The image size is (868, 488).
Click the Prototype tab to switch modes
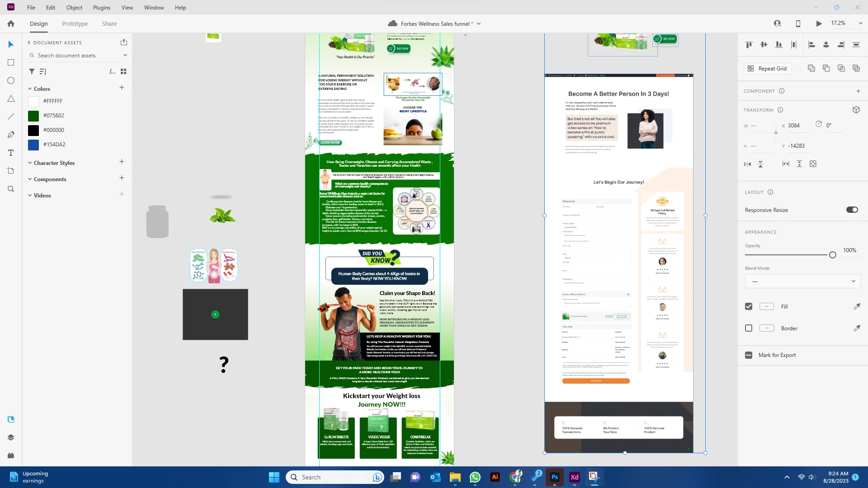[75, 23]
